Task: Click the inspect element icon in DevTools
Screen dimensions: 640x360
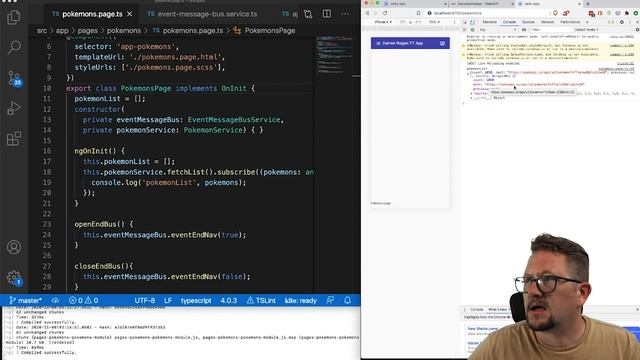Action: [465, 22]
